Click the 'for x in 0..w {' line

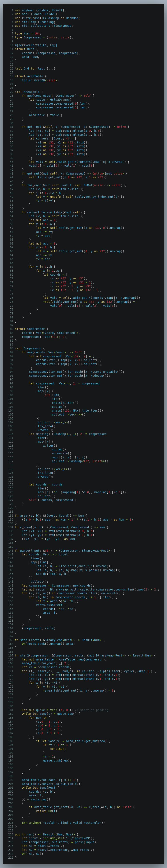(42, 224)
